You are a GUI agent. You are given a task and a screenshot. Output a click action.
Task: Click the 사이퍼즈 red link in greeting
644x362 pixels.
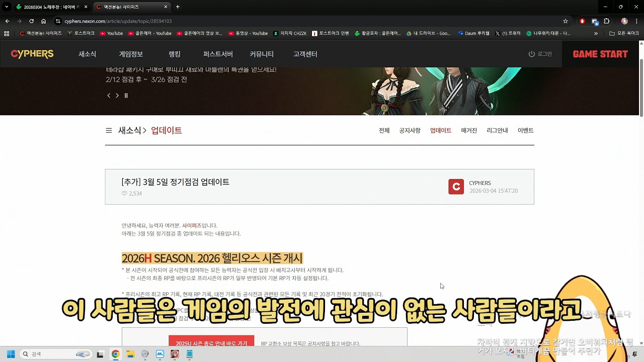pos(192,226)
